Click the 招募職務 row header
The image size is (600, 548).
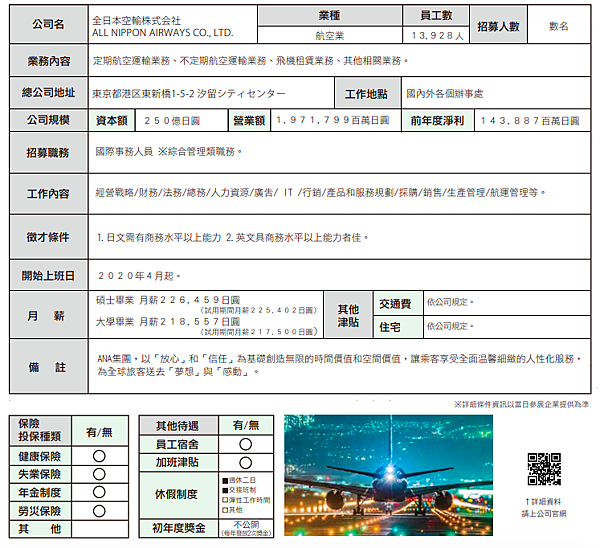pyautogui.click(x=49, y=153)
